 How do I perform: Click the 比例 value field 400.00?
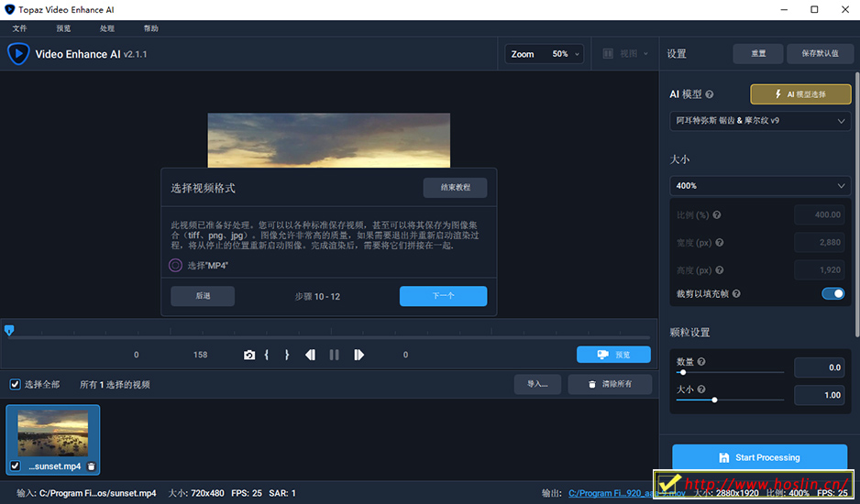(820, 215)
